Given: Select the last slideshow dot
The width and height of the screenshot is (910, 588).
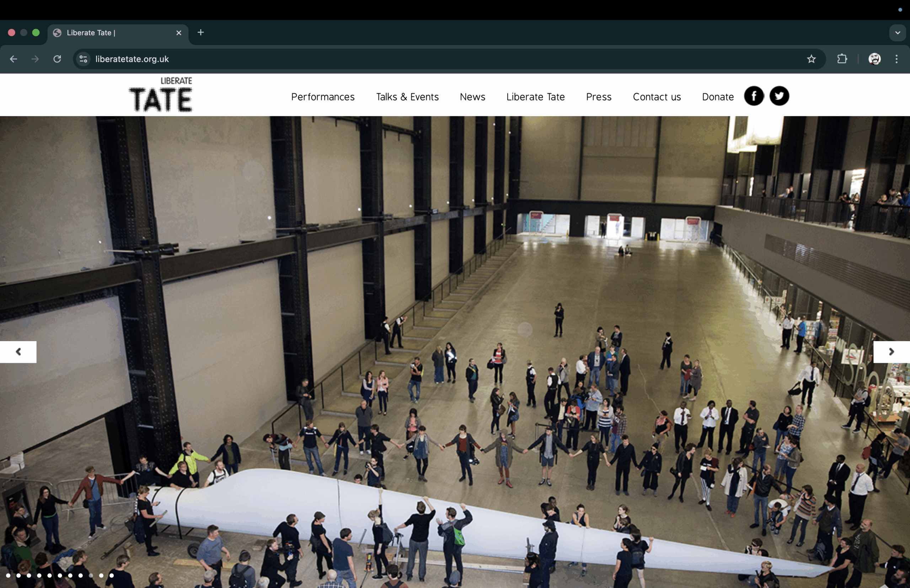Looking at the screenshot, I should coord(112,576).
